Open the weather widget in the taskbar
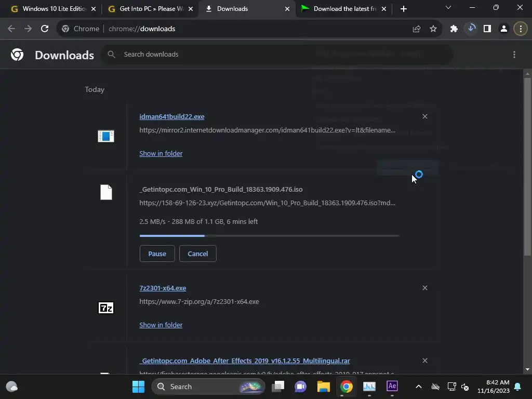The height and width of the screenshot is (399, 532). (x=12, y=387)
